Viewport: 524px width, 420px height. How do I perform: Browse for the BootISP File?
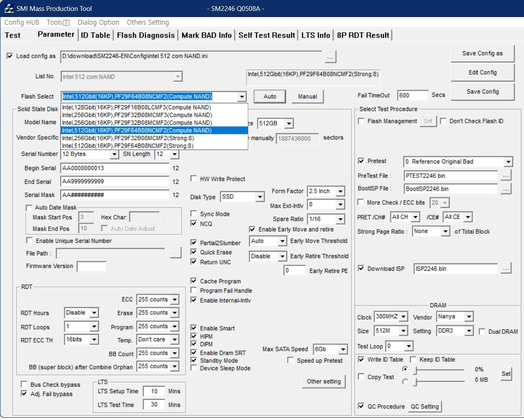point(506,189)
